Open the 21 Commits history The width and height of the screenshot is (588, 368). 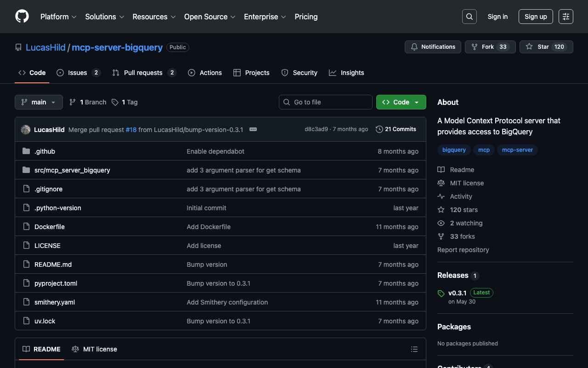click(x=396, y=129)
